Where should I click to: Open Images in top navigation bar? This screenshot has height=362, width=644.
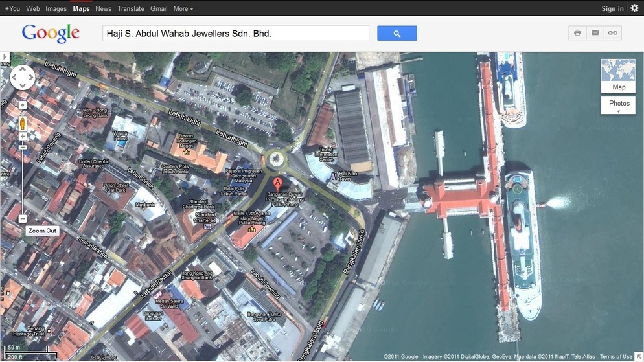pyautogui.click(x=56, y=8)
